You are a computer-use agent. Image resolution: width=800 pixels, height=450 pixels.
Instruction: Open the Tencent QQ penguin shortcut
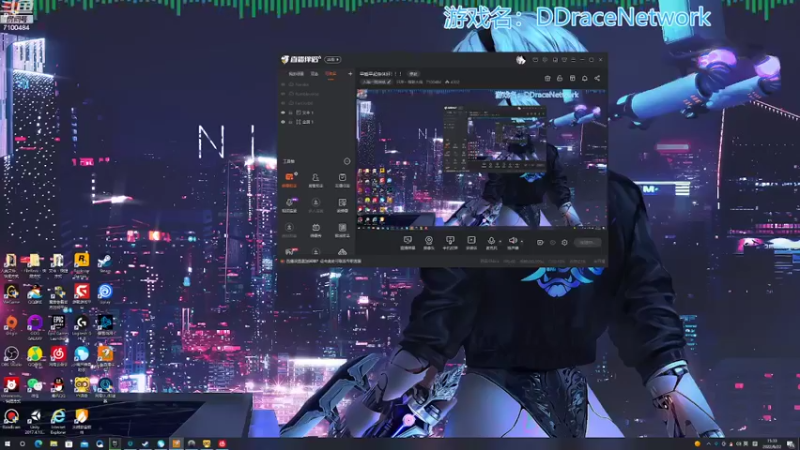pos(59,388)
